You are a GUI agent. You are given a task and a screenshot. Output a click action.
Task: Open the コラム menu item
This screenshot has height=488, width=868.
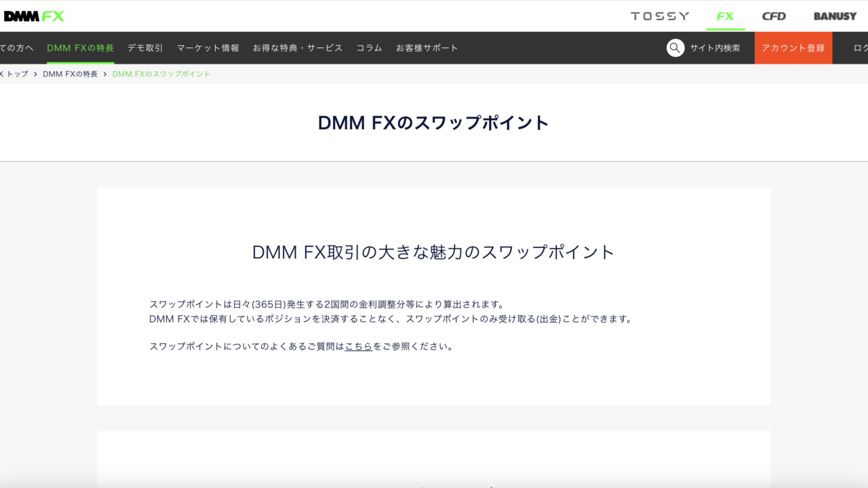369,48
